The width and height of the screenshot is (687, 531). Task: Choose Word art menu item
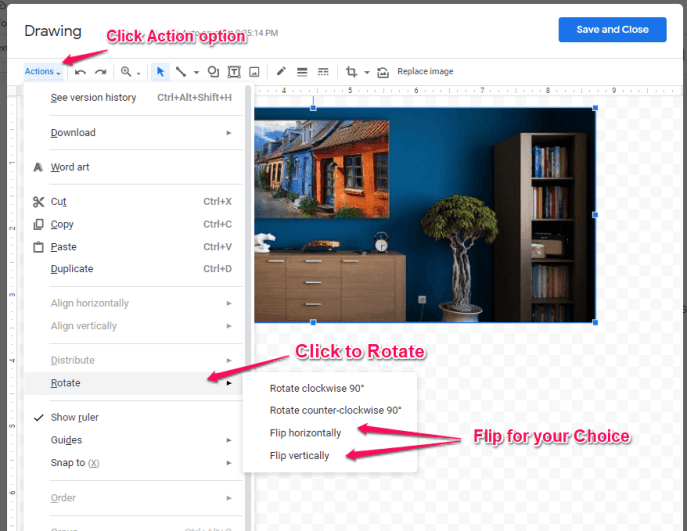134,167
